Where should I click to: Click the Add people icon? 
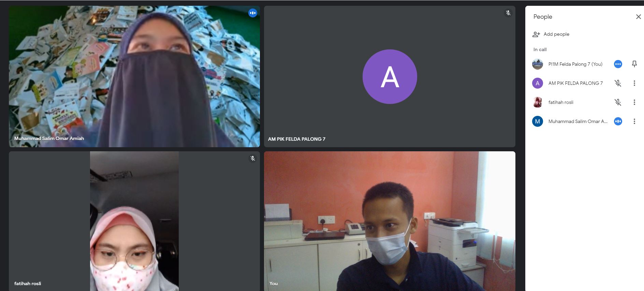click(536, 34)
